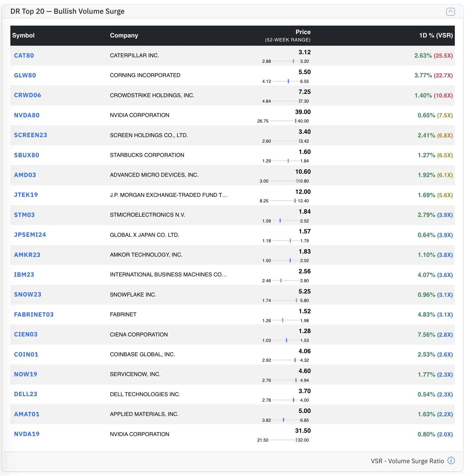
Task: Open the VSR info icon
Action: click(451, 460)
